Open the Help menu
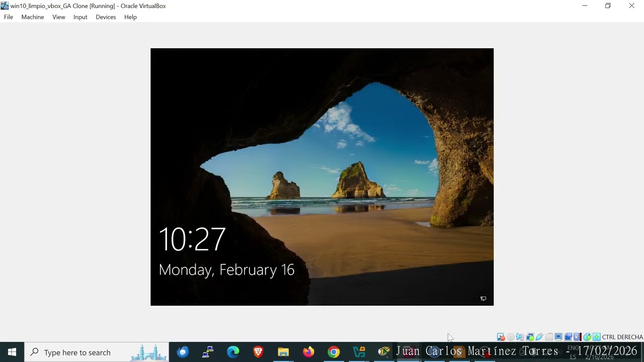Screen dimensions: 644x362 point(130,17)
